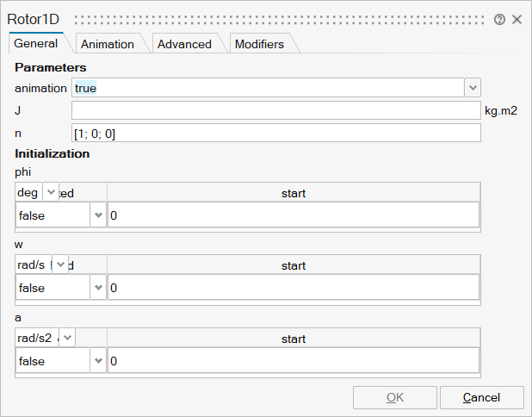The image size is (532, 417).
Task: Switch to the General tab
Action: (x=36, y=44)
